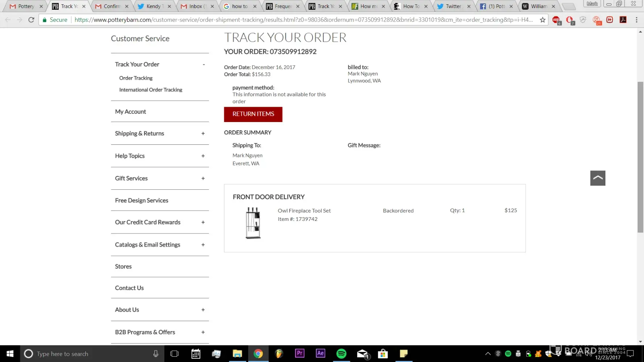Open the extension icon with the 21 badge

(597, 20)
